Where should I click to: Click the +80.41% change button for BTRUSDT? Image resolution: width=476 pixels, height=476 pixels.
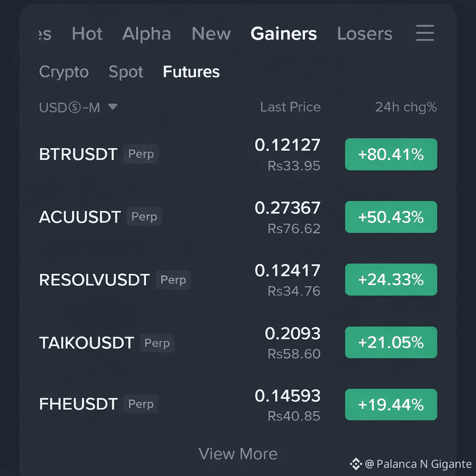click(x=391, y=154)
